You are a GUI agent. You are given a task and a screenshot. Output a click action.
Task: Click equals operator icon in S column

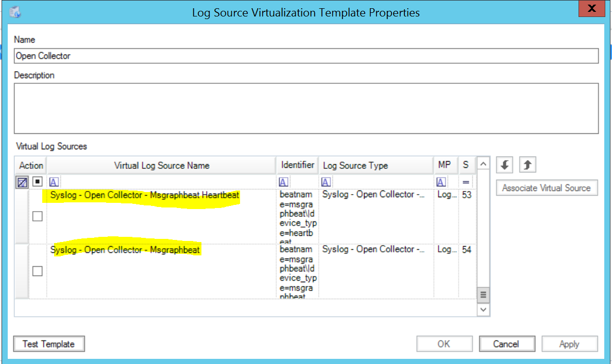click(466, 182)
